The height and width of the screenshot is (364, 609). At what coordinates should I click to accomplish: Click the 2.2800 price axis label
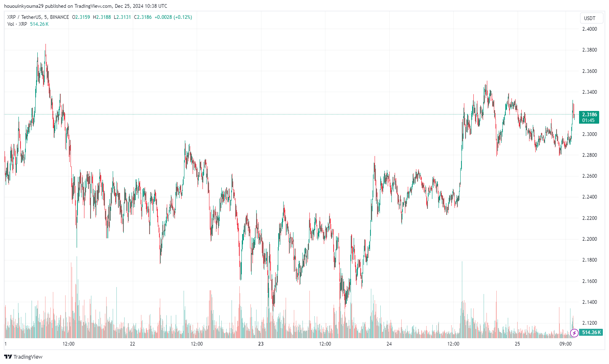pyautogui.click(x=589, y=155)
